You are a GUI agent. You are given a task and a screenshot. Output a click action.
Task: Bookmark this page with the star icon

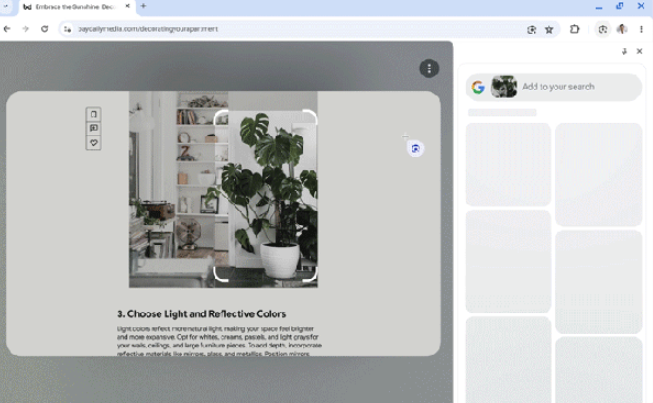pyautogui.click(x=549, y=29)
